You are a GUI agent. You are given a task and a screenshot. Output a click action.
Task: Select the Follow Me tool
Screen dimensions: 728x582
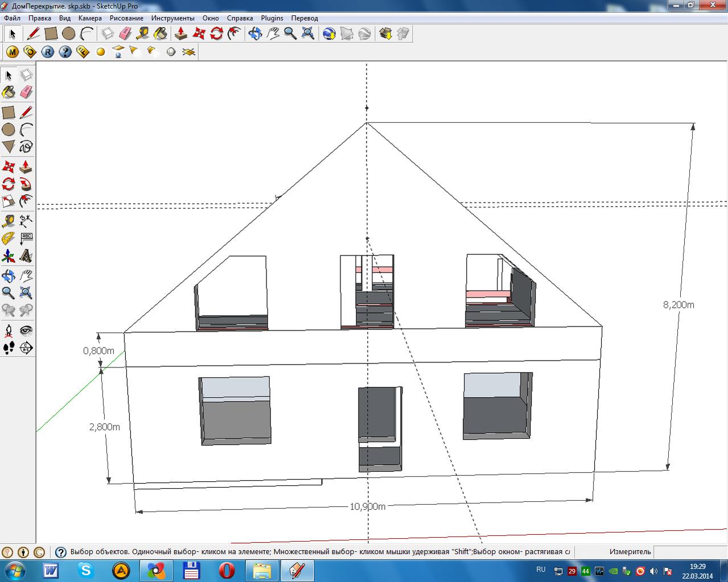coord(26,184)
